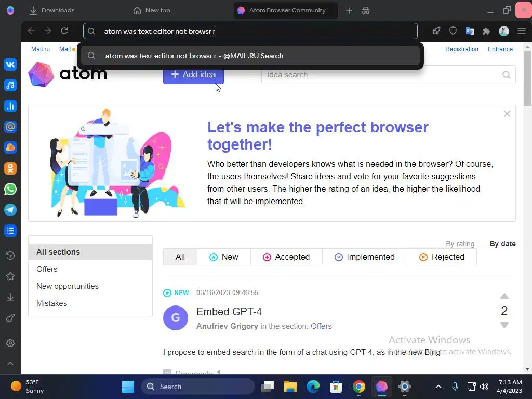Open the Embed GPT-4 idea

click(229, 312)
